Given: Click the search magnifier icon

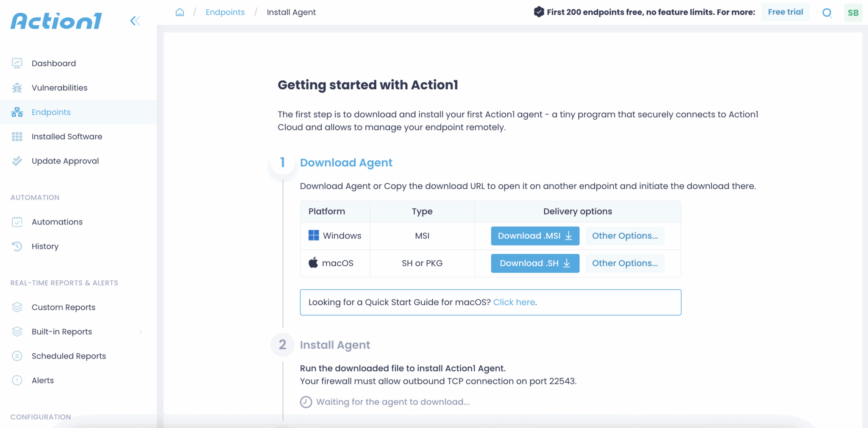Looking at the screenshot, I should [x=827, y=13].
